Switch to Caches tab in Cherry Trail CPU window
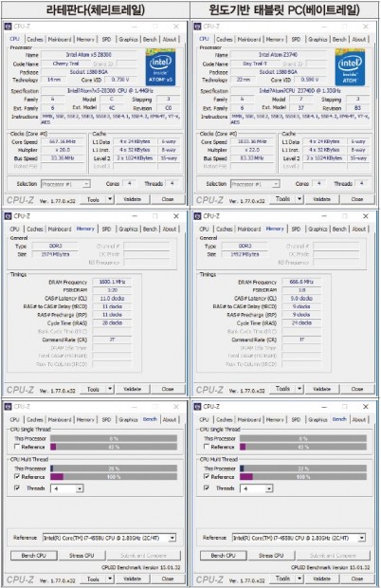 pos(35,40)
